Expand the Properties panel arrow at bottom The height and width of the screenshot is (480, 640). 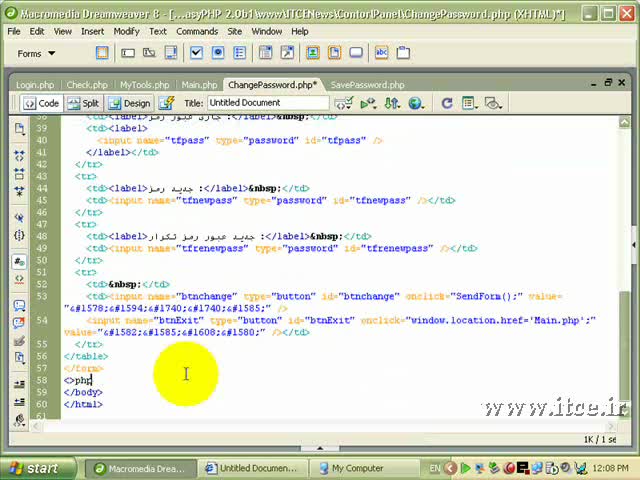pyautogui.click(x=320, y=448)
